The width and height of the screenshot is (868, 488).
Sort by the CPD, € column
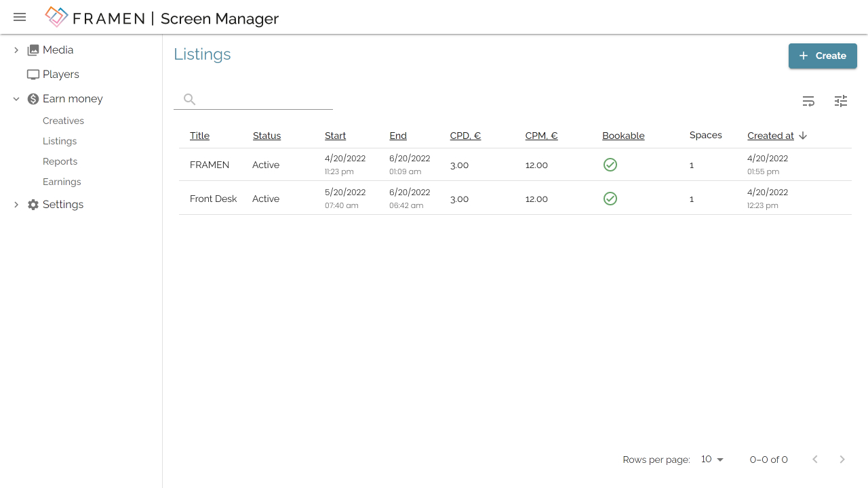tap(465, 136)
